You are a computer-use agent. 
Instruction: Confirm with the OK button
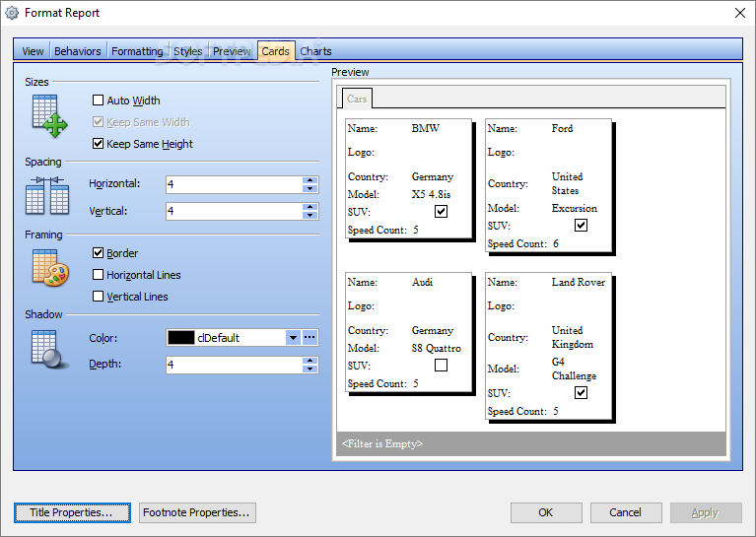(x=546, y=512)
